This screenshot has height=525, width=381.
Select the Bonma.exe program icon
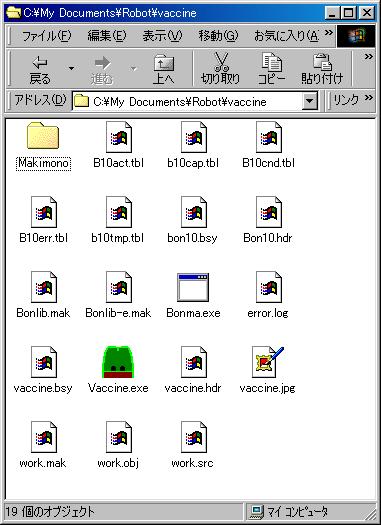(x=193, y=287)
